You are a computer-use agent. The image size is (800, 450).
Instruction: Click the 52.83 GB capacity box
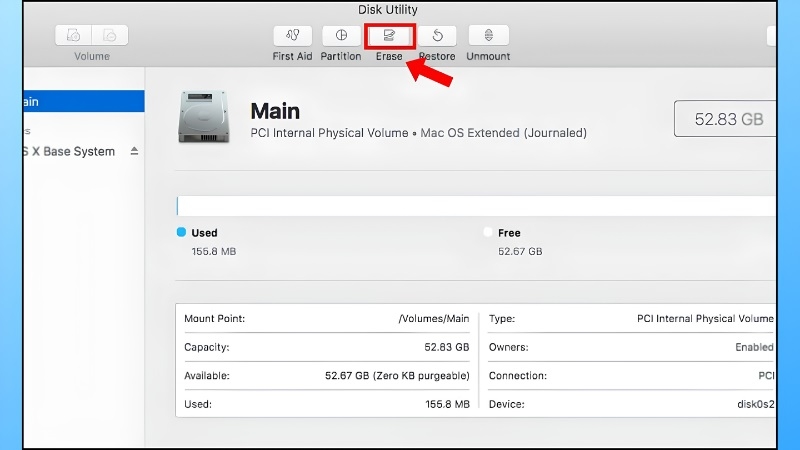coord(725,119)
